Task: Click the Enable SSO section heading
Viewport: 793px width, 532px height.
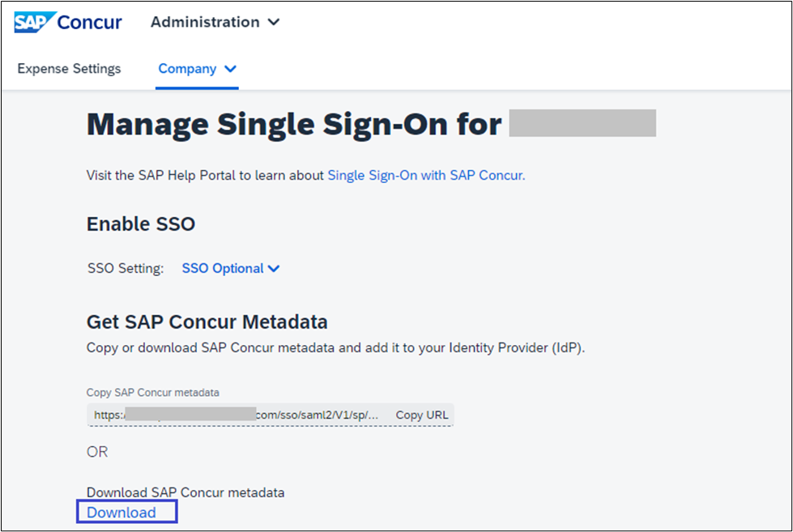Action: click(x=141, y=223)
